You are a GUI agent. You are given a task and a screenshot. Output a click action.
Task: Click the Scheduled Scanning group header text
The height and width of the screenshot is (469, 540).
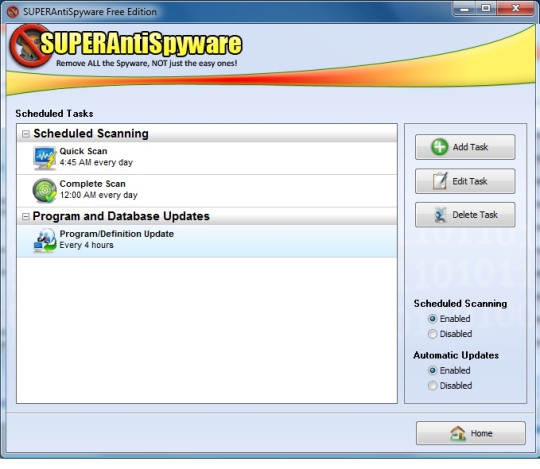click(x=91, y=134)
